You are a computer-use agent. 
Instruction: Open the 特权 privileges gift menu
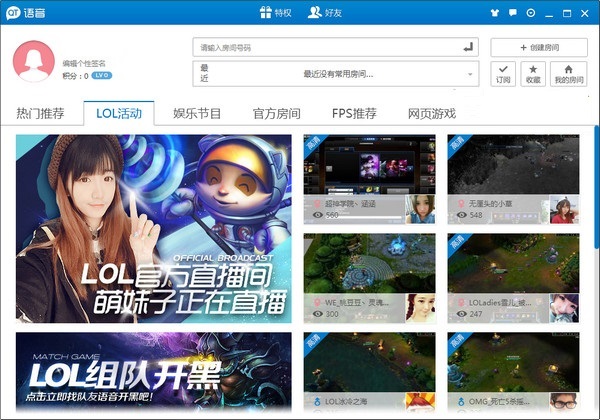point(276,13)
